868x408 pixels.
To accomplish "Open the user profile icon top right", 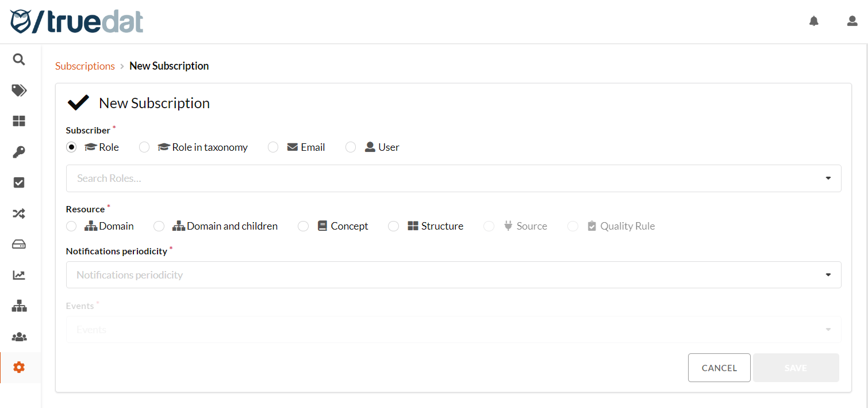I will pos(852,21).
